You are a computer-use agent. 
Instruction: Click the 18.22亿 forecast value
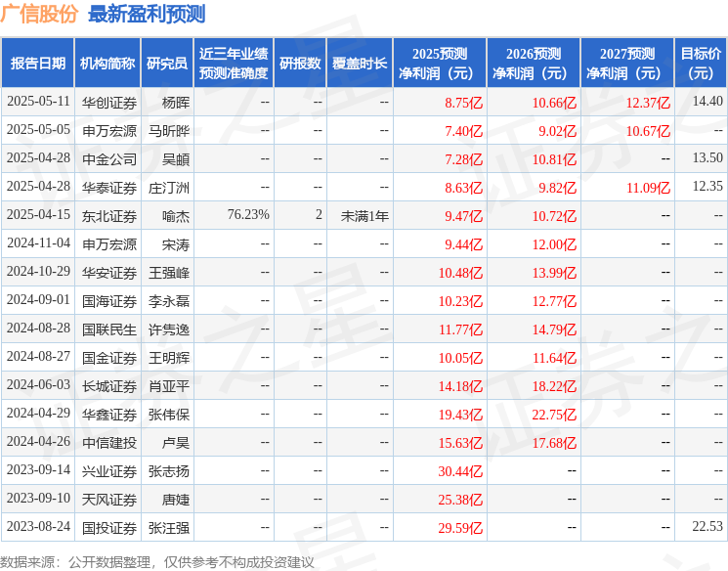(554, 386)
